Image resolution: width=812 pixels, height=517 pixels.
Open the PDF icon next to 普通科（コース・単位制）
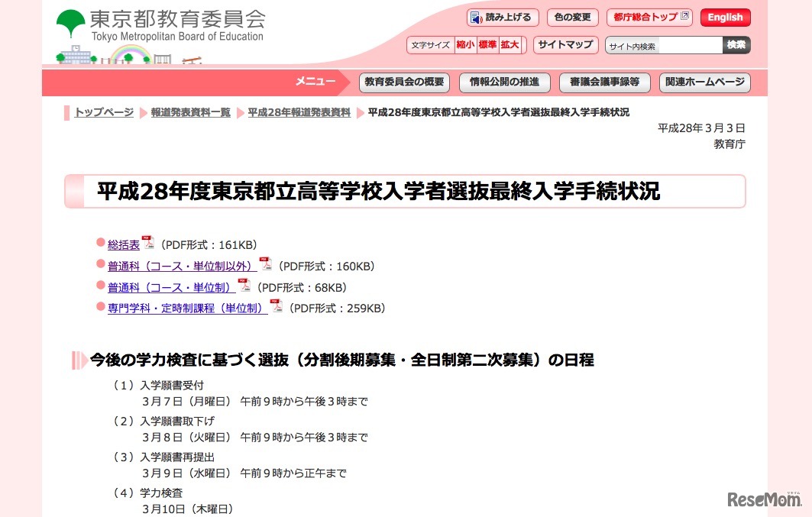(x=244, y=285)
